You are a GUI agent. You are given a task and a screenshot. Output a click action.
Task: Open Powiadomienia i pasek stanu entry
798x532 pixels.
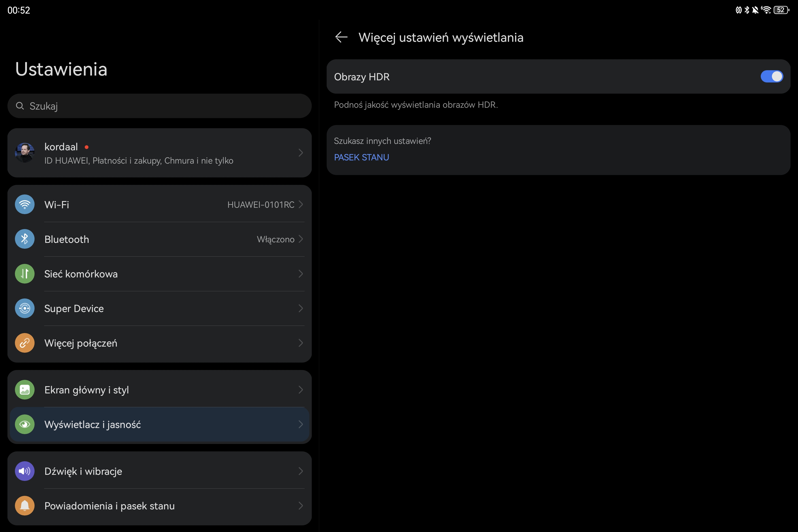tap(159, 506)
